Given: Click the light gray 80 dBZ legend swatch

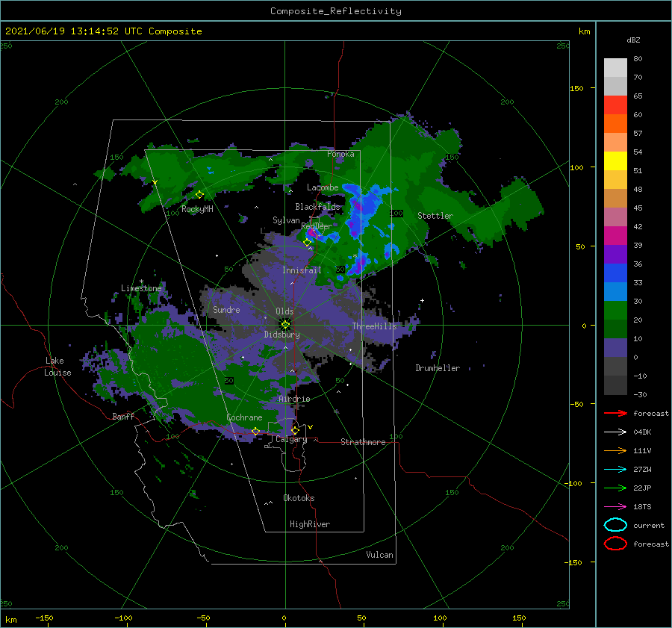Looking at the screenshot, I should pos(615,67).
